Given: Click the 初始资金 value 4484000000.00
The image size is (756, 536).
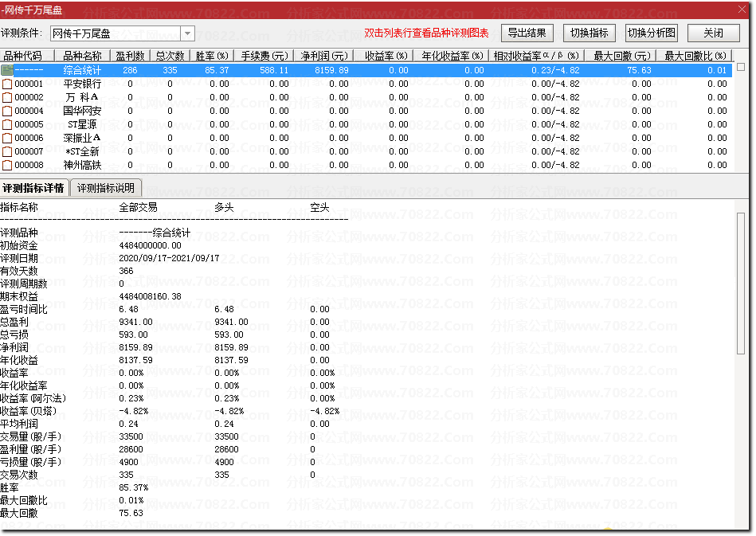Looking at the screenshot, I should point(150,245).
